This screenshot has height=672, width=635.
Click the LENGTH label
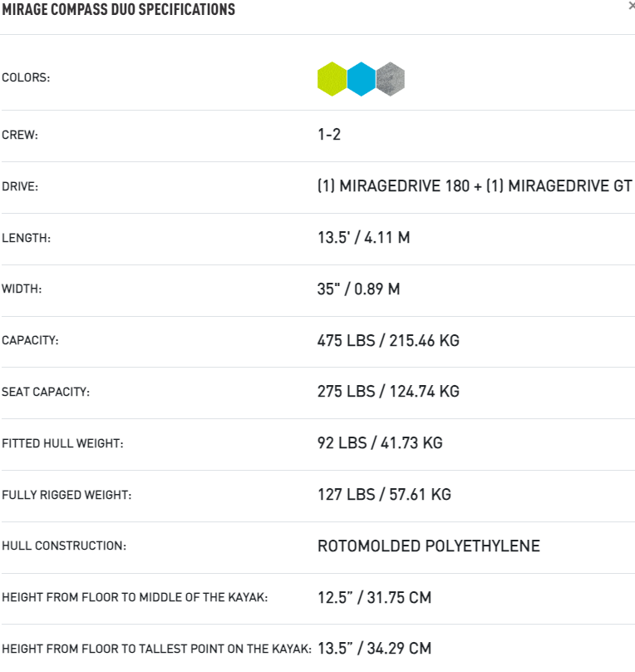coord(26,238)
